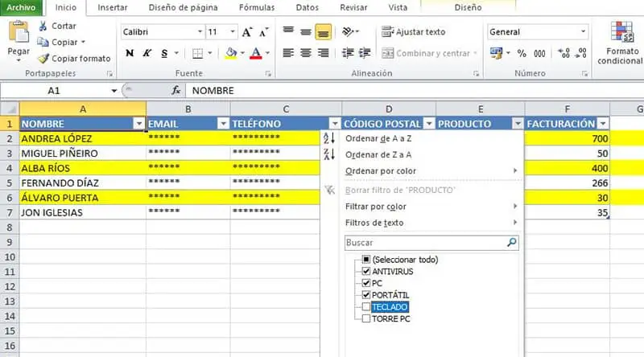Viewport: 644px width, 357px height.
Task: Open the Calibri font name dropdown
Action: tap(200, 32)
